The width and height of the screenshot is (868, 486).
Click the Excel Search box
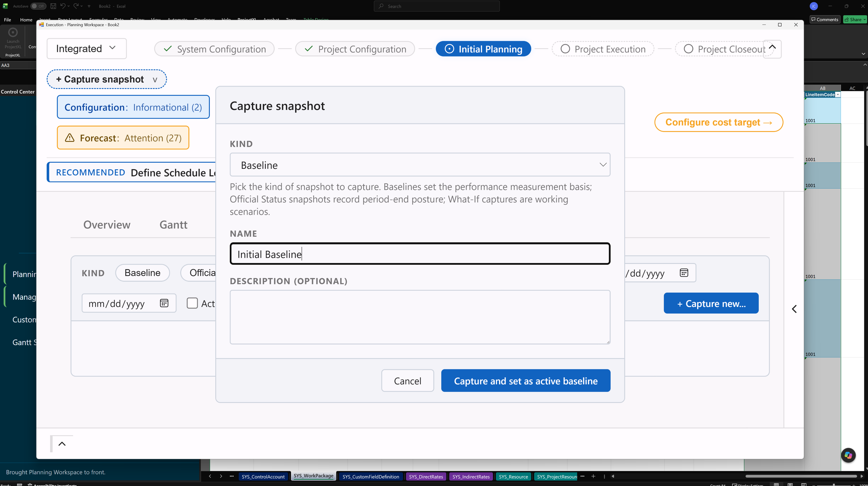pyautogui.click(x=436, y=6)
